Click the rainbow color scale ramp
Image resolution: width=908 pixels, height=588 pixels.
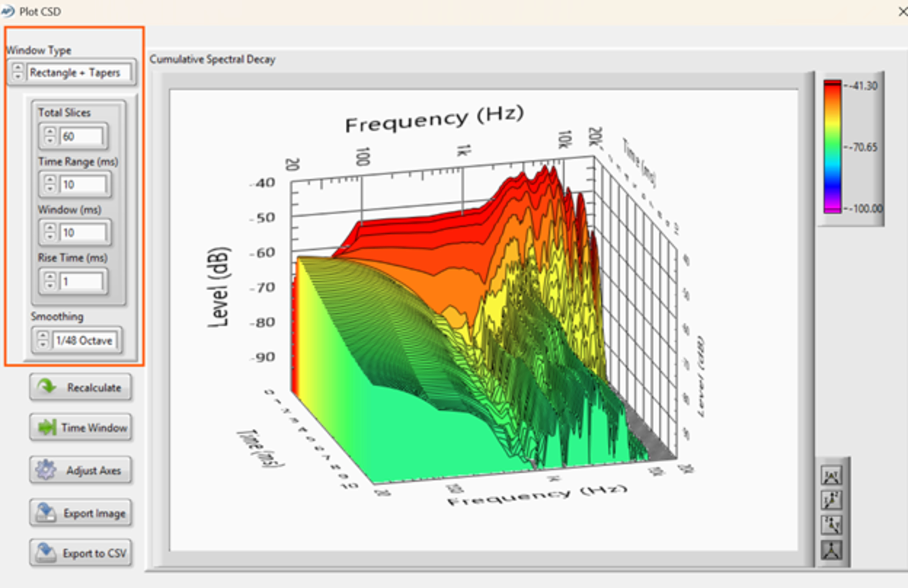(x=832, y=146)
